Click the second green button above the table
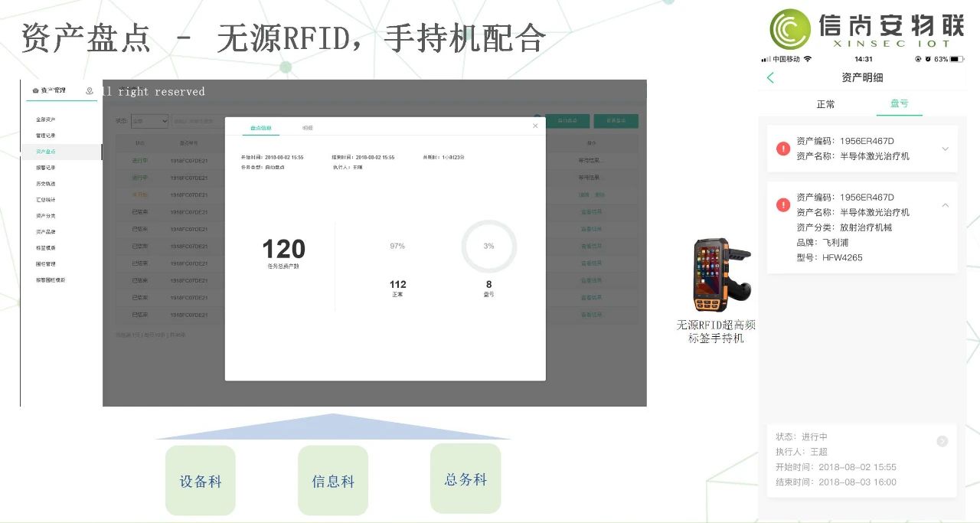This screenshot has height=523, width=980. [616, 121]
